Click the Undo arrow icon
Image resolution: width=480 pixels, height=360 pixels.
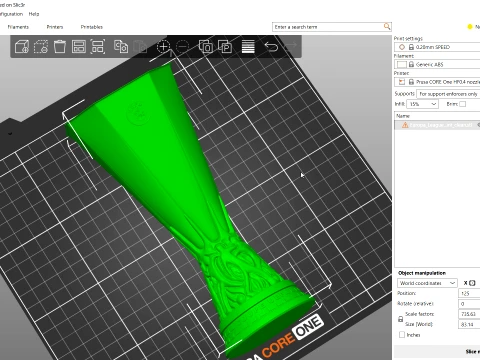(271, 47)
